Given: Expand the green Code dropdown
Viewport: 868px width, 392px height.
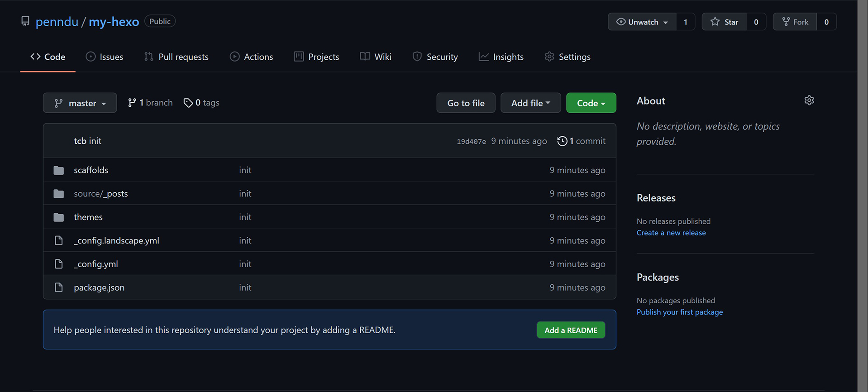Looking at the screenshot, I should click(591, 103).
